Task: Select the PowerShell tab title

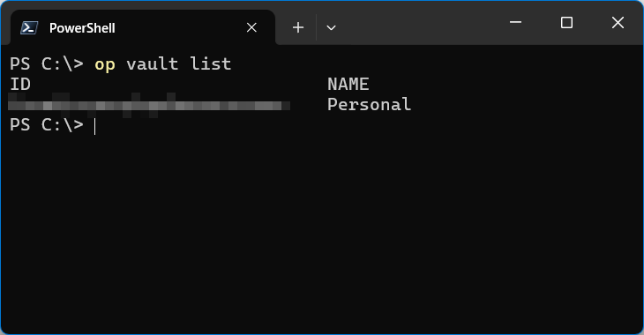Action: [x=82, y=28]
